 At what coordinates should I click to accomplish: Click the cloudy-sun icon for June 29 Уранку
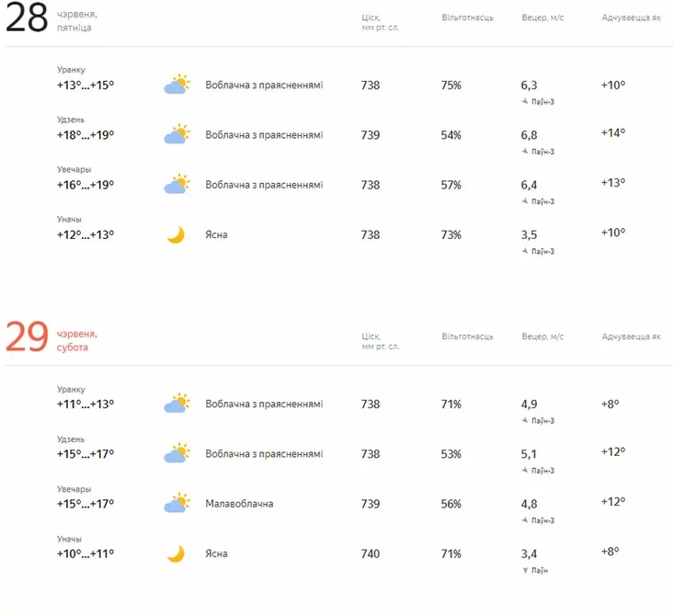176,404
